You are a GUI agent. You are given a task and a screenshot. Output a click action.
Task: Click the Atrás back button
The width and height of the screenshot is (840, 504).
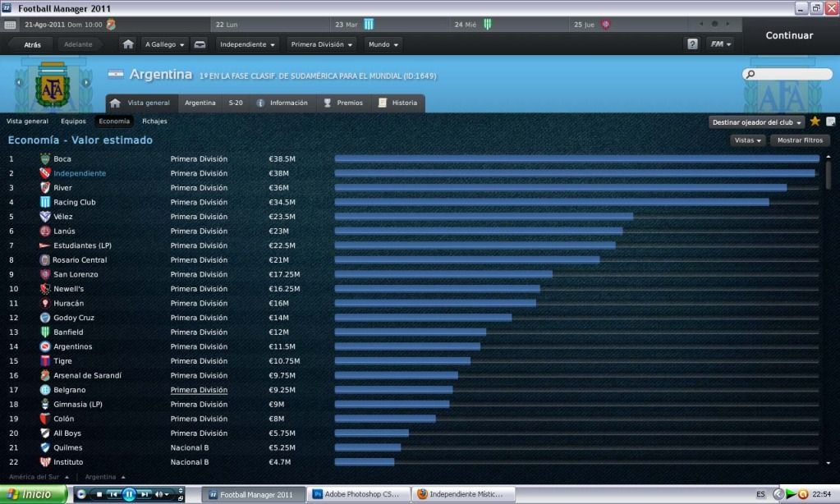click(32, 45)
